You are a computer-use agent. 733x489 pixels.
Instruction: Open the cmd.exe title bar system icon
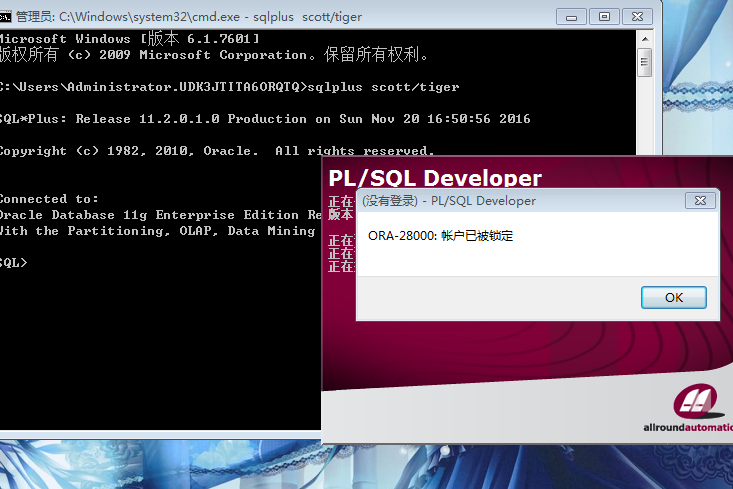tap(5, 17)
